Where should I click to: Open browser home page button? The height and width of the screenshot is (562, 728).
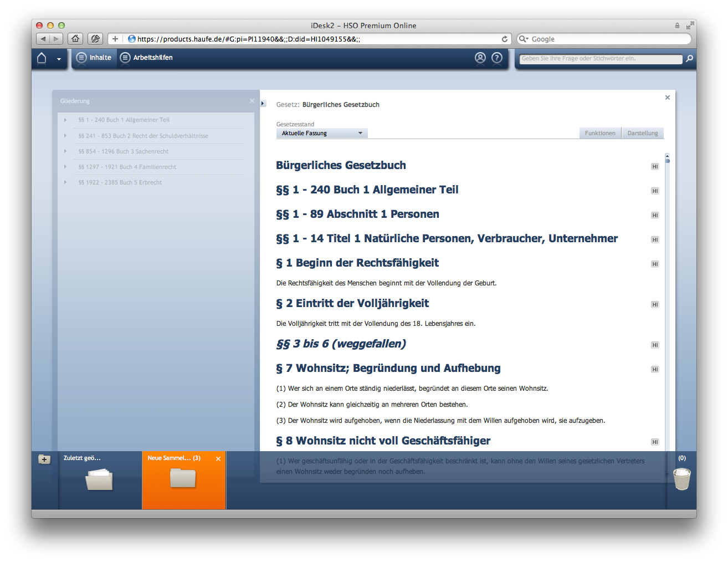coord(75,39)
